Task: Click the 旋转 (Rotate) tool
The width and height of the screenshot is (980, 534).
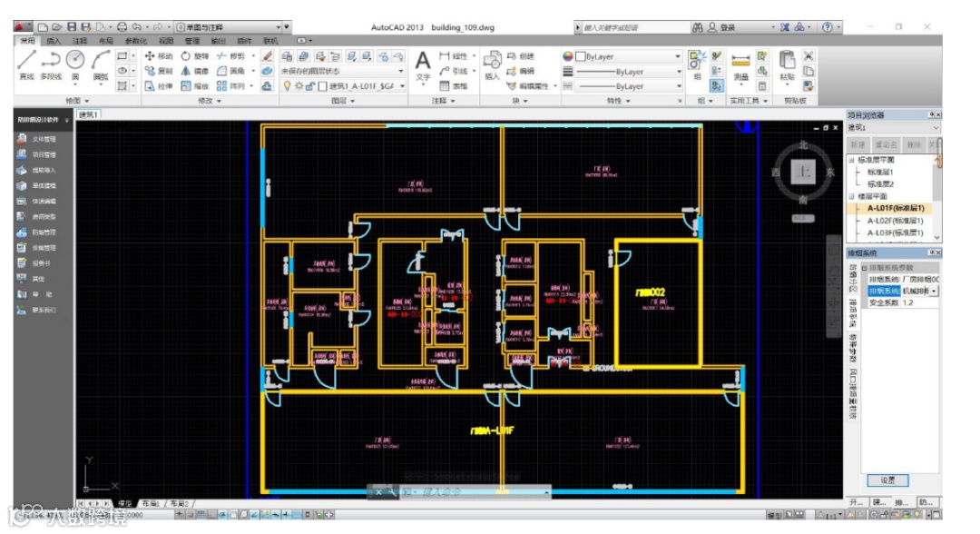Action: pos(194,56)
